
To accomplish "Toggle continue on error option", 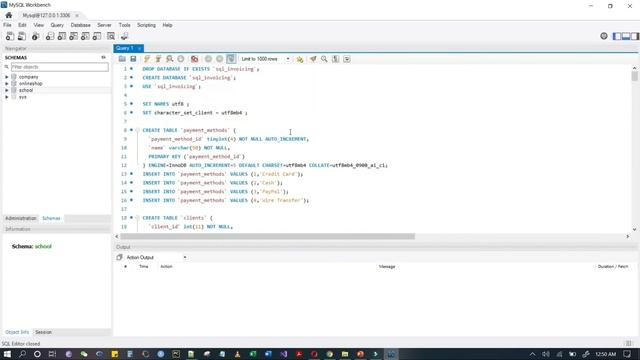I will (x=194, y=59).
